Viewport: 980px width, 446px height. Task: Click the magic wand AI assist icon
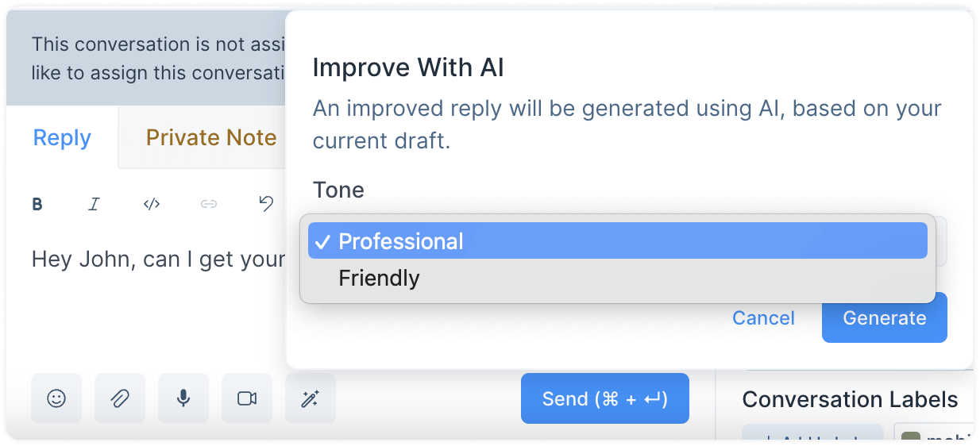311,398
